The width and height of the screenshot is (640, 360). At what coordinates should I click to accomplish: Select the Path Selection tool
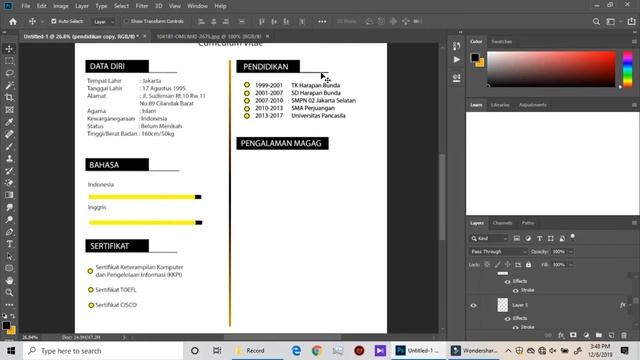click(9, 256)
